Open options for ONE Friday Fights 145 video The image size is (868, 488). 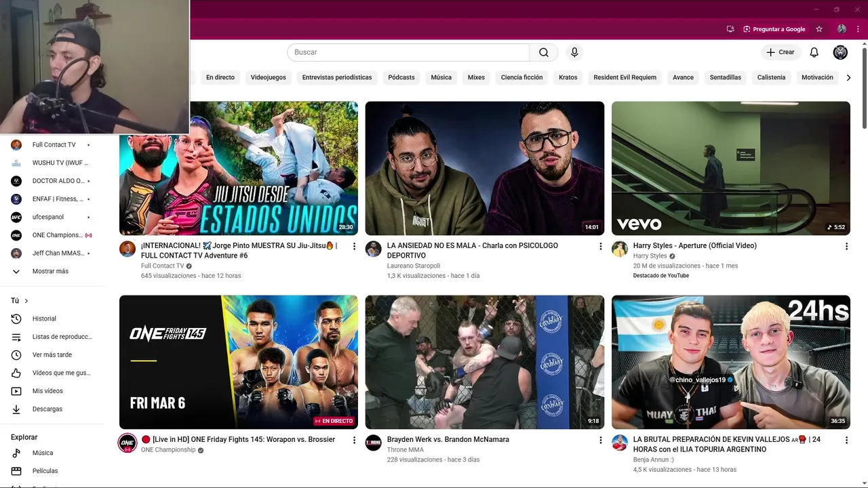pos(354,440)
